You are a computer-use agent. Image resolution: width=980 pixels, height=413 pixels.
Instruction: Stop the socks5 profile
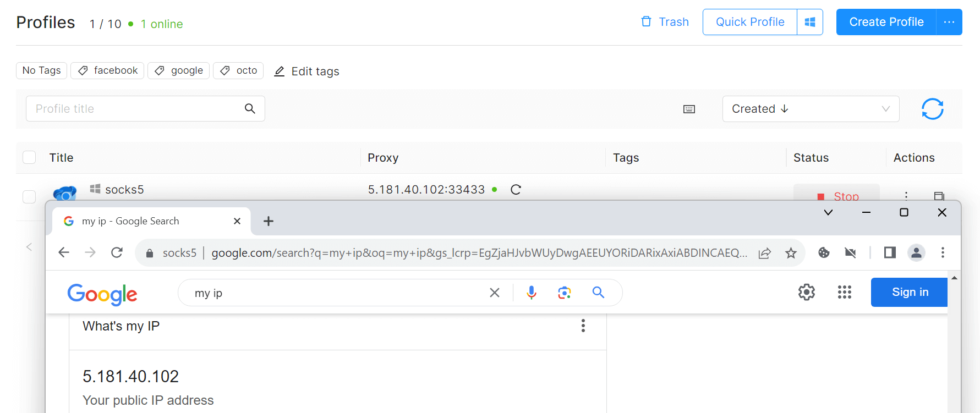point(836,194)
